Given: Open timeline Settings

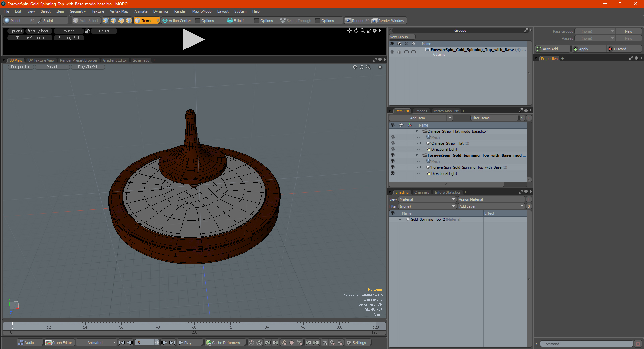Looking at the screenshot, I should coord(358,343).
